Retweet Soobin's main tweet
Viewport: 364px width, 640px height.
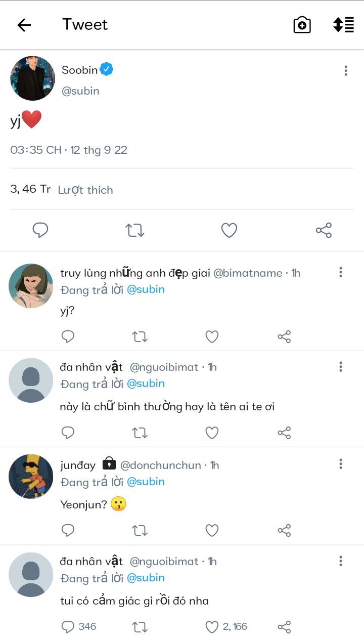click(135, 230)
